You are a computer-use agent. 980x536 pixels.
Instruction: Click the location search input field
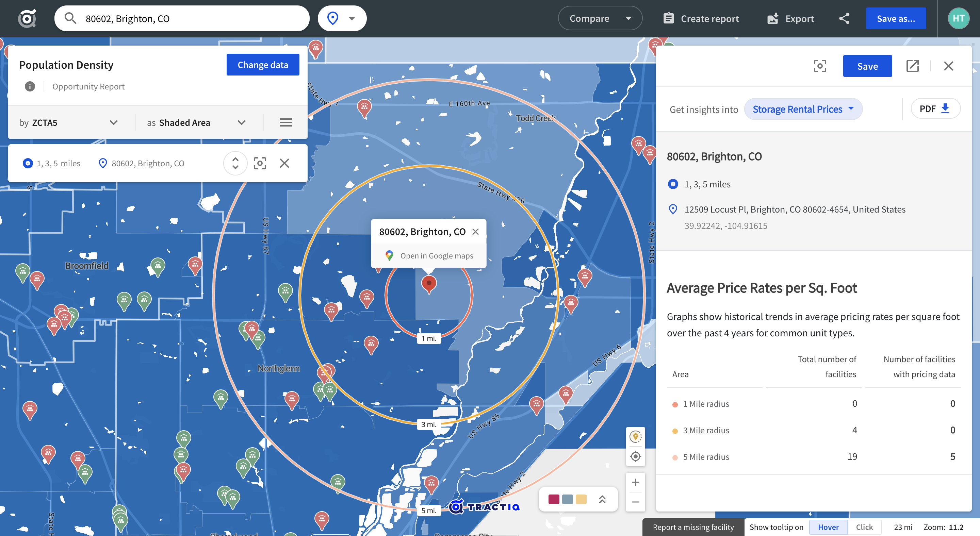(190, 19)
